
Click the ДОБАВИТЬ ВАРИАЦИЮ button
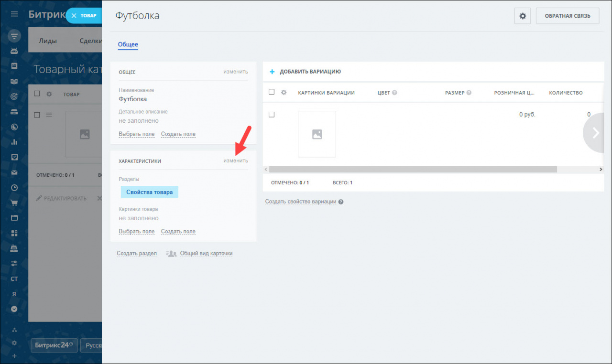coord(305,72)
